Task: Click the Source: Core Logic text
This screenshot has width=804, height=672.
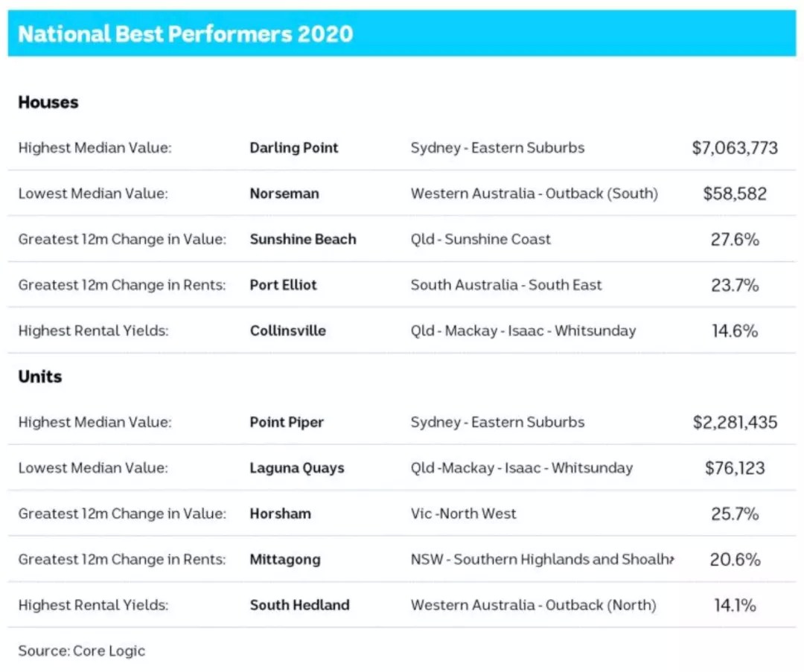Action: [82, 650]
